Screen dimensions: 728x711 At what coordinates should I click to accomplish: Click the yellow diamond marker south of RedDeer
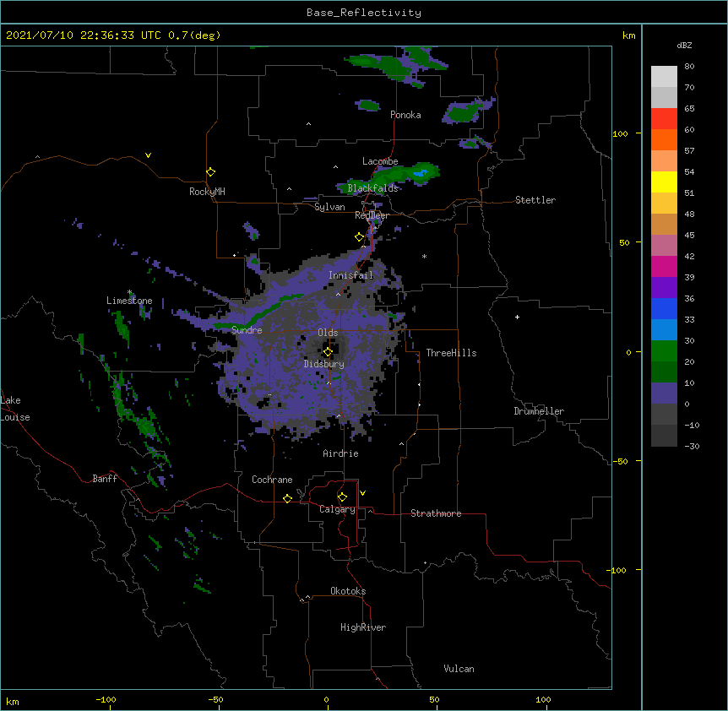coord(359,237)
